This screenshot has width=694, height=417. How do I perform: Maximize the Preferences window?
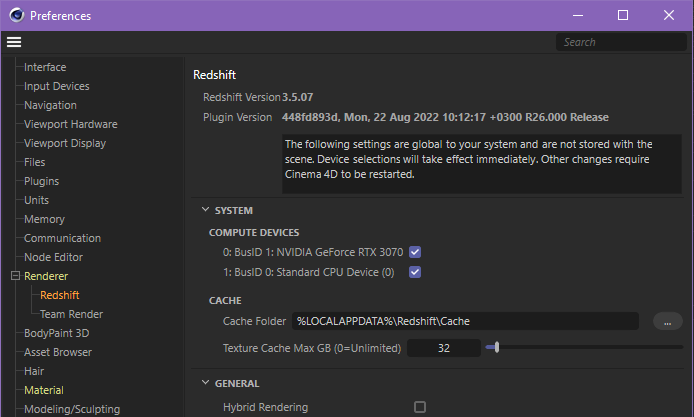pyautogui.click(x=622, y=15)
